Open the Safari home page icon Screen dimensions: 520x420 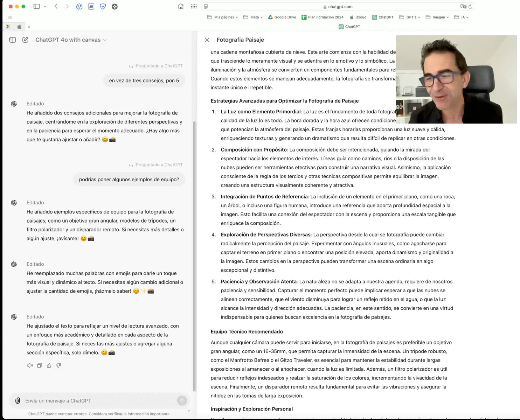[x=181, y=6]
